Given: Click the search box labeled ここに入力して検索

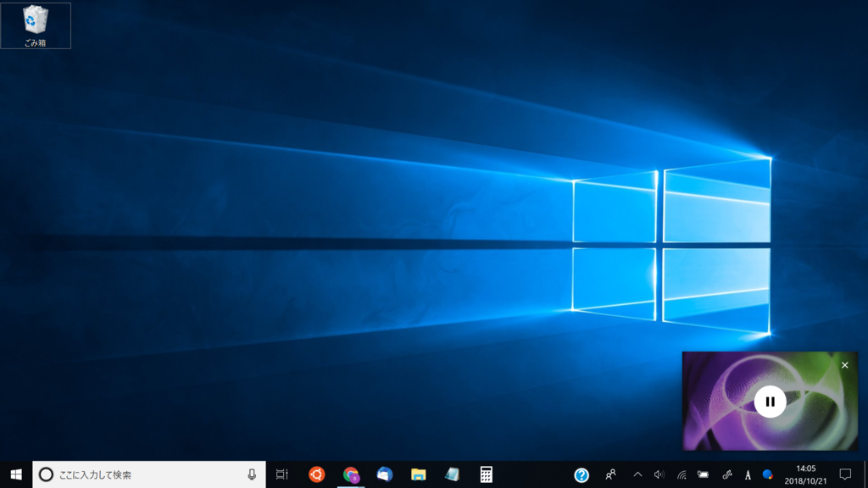Looking at the screenshot, I should (x=149, y=474).
